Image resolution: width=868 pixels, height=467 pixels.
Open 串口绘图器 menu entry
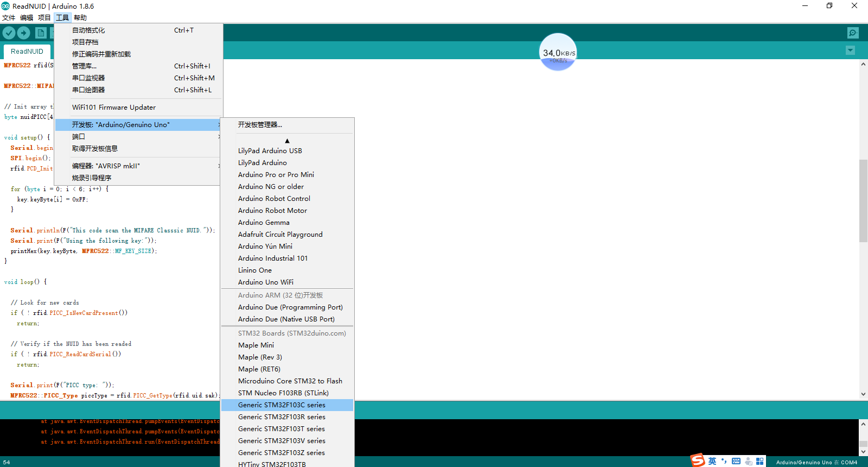[139, 90]
